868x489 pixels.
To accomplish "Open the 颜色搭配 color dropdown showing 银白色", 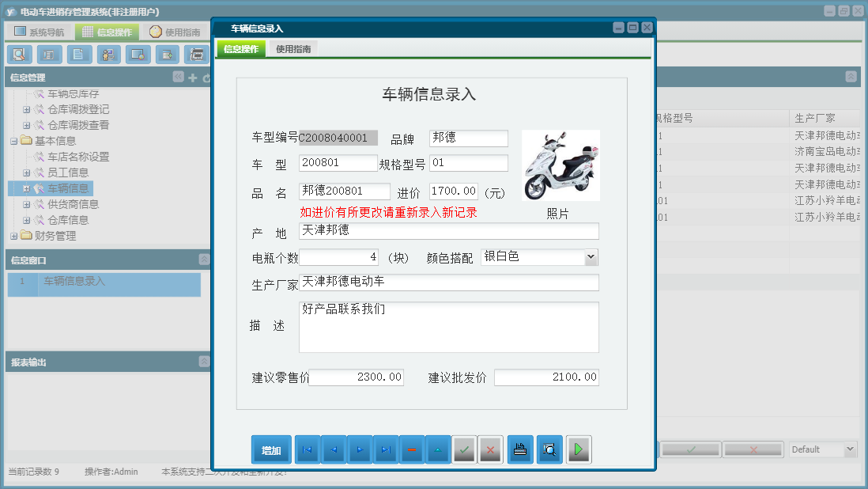I will click(x=591, y=257).
